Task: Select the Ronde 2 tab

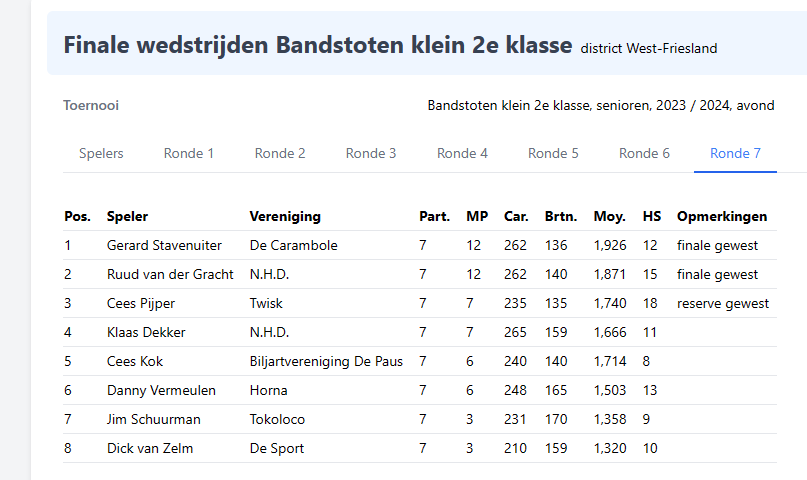Action: 280,153
